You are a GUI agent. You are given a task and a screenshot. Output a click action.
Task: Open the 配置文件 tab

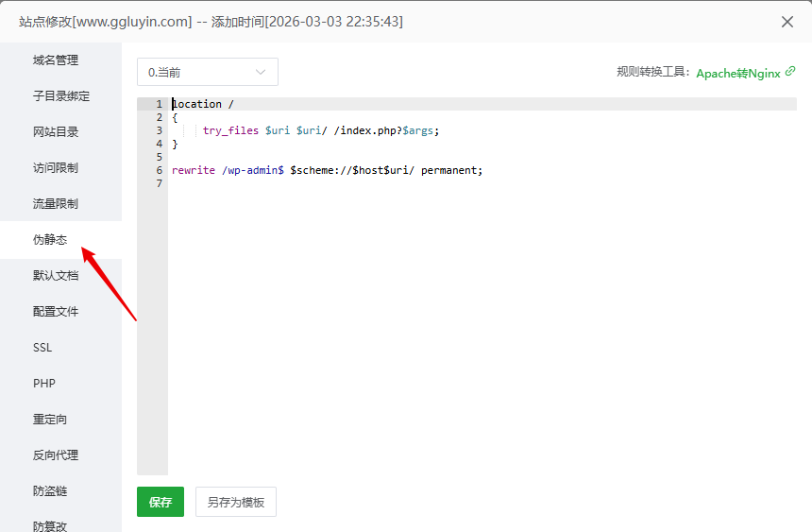coord(56,312)
